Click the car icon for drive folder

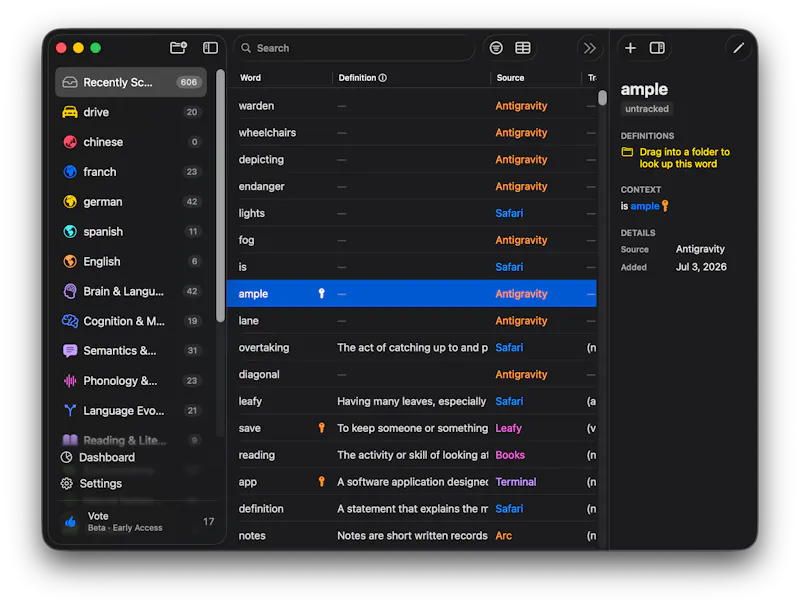click(x=70, y=112)
